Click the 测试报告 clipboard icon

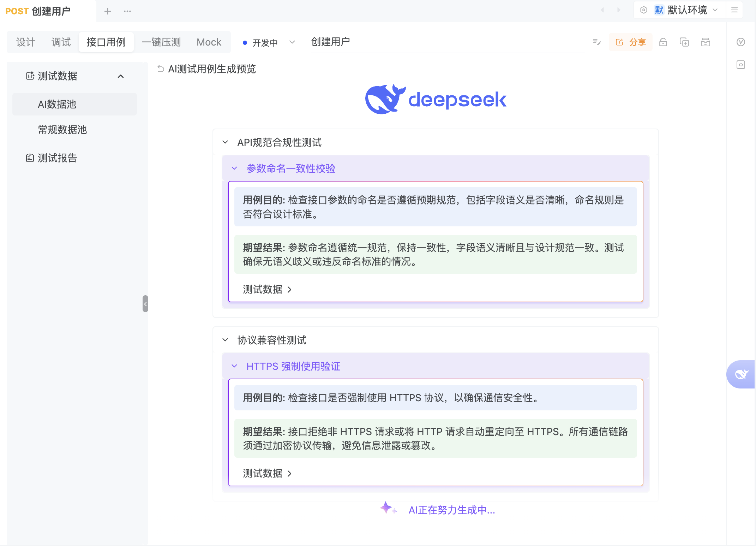pyautogui.click(x=30, y=158)
